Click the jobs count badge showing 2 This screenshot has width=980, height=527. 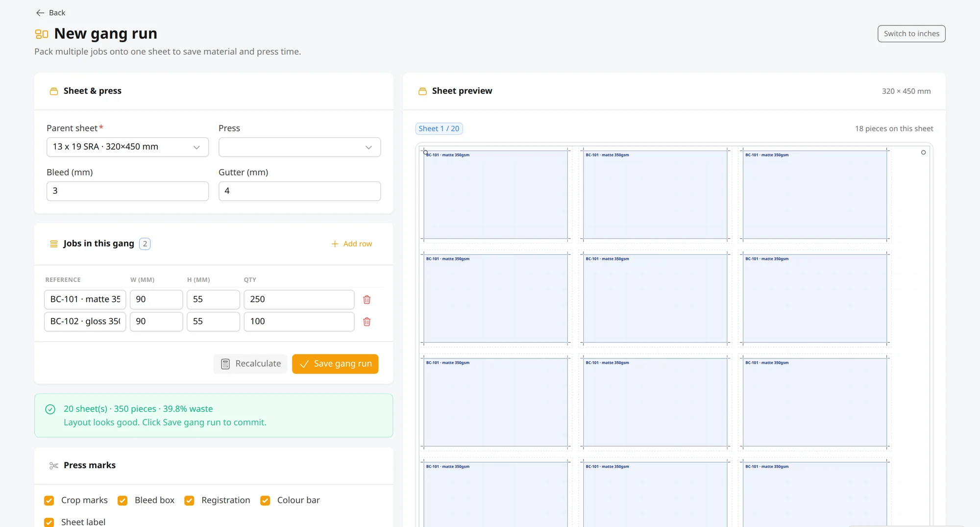[145, 244]
